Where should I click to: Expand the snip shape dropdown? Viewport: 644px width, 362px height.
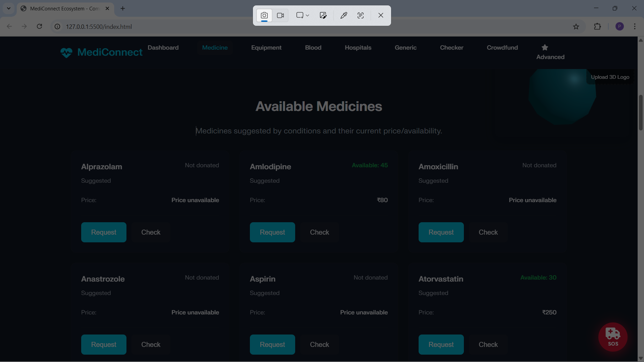pyautogui.click(x=307, y=15)
